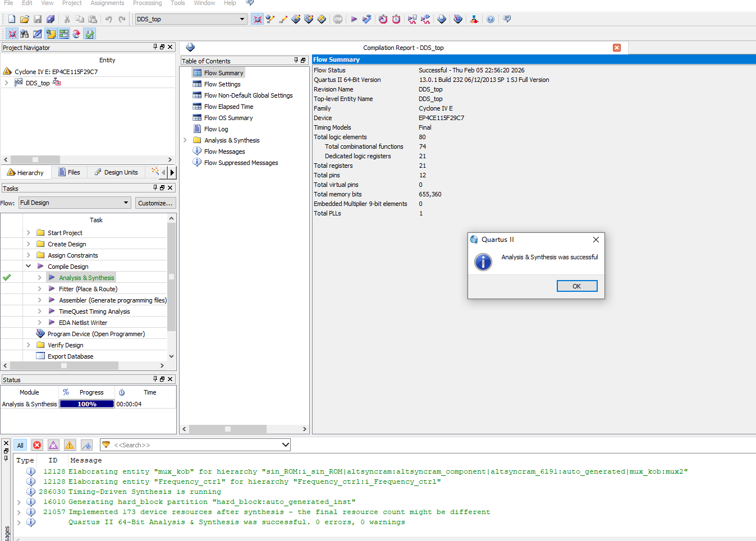The image size is (756, 541).
Task: Open the Help question mark icon
Action: (x=491, y=19)
